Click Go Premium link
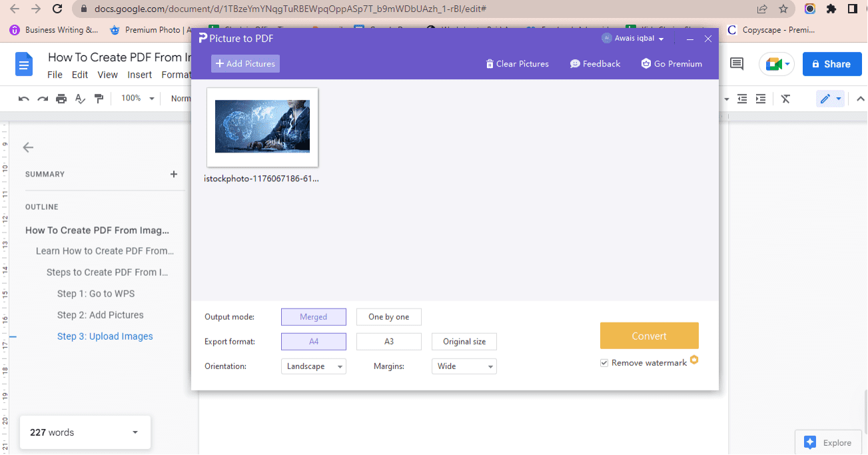 [x=671, y=64]
